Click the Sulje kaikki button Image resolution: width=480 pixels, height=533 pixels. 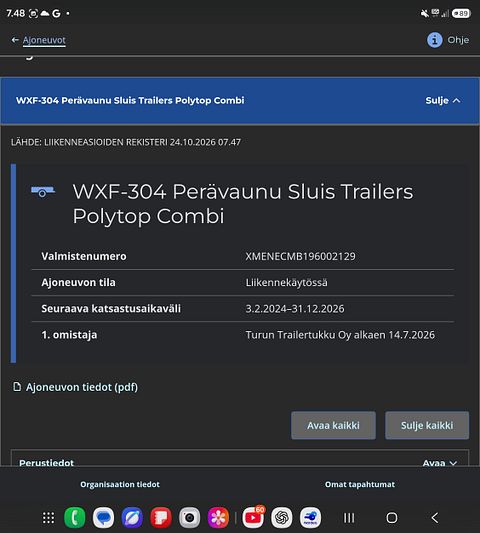point(427,426)
